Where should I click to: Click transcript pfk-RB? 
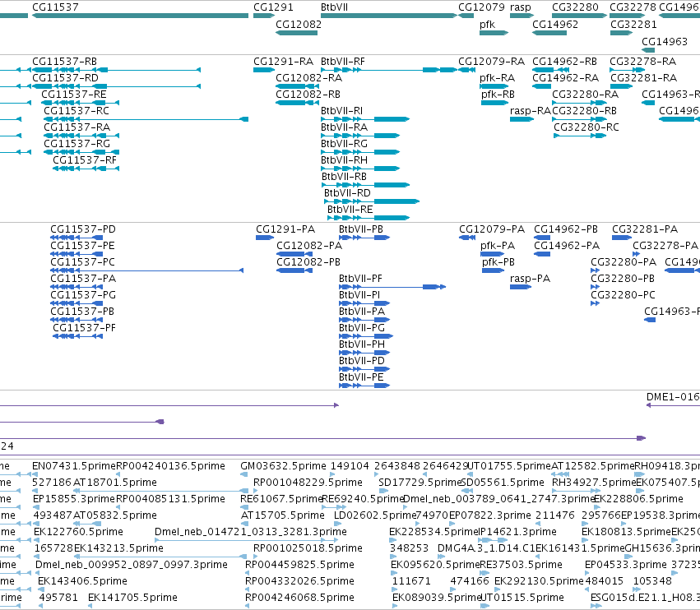494,103
